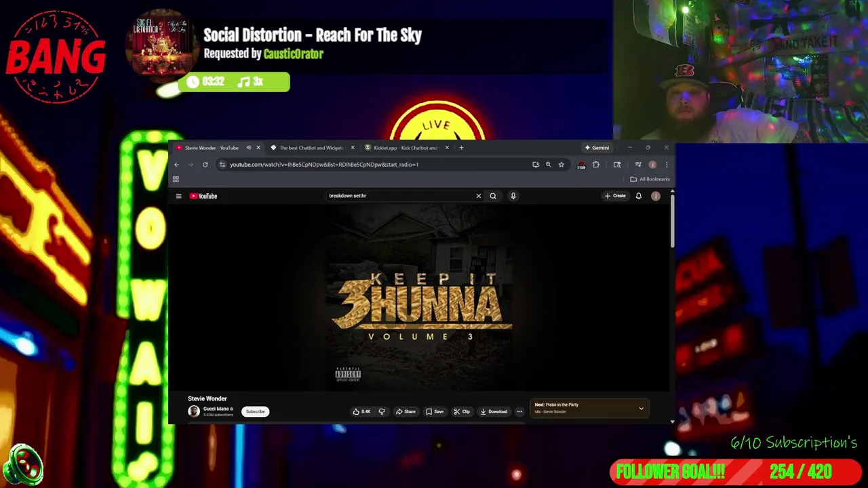This screenshot has width=868, height=488.
Task: View site information icon in address bar
Action: (x=222, y=165)
